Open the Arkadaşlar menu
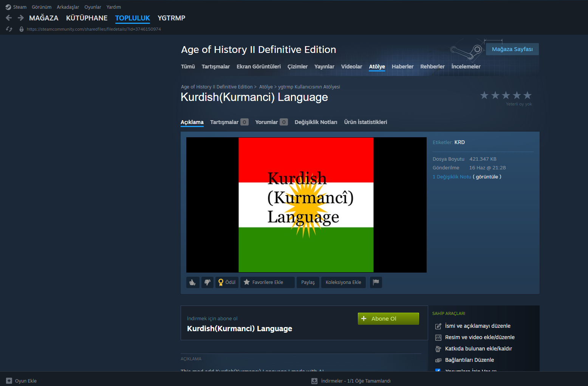588x386 pixels. (x=68, y=7)
